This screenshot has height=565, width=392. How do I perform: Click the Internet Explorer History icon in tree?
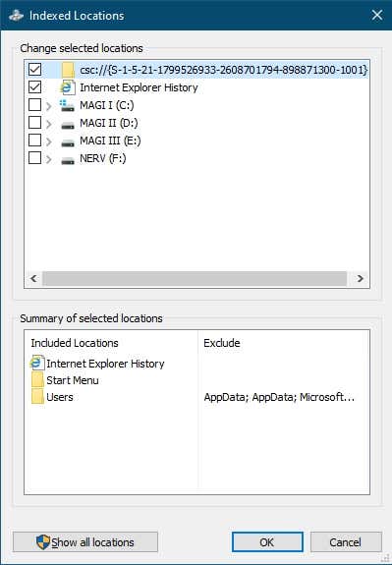pos(68,87)
